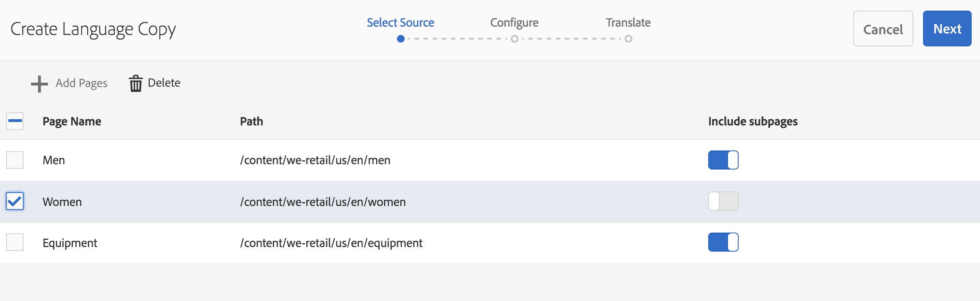
Task: Turn off Include subpages for Equipment
Action: click(723, 242)
